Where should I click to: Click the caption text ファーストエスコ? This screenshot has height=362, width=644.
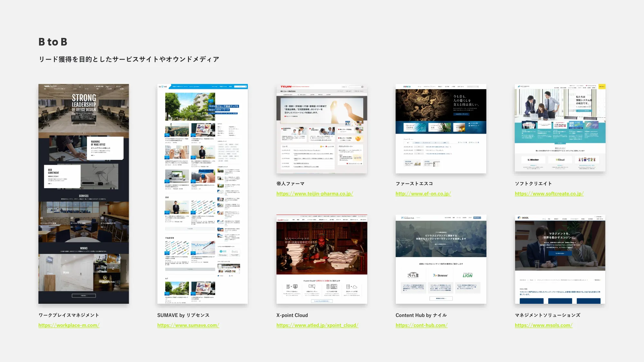[x=414, y=184]
